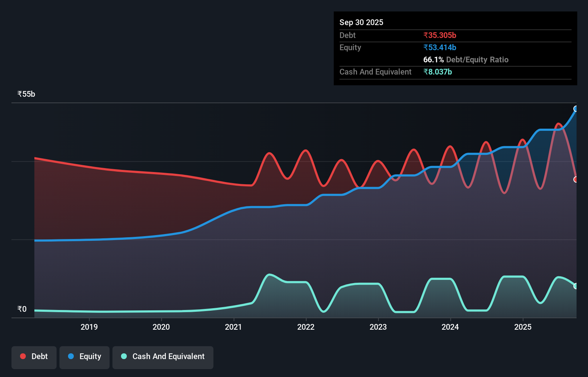Click the ₹53.414b Equity value in the tooltip
Screen dimensions: 588x377
(x=439, y=47)
